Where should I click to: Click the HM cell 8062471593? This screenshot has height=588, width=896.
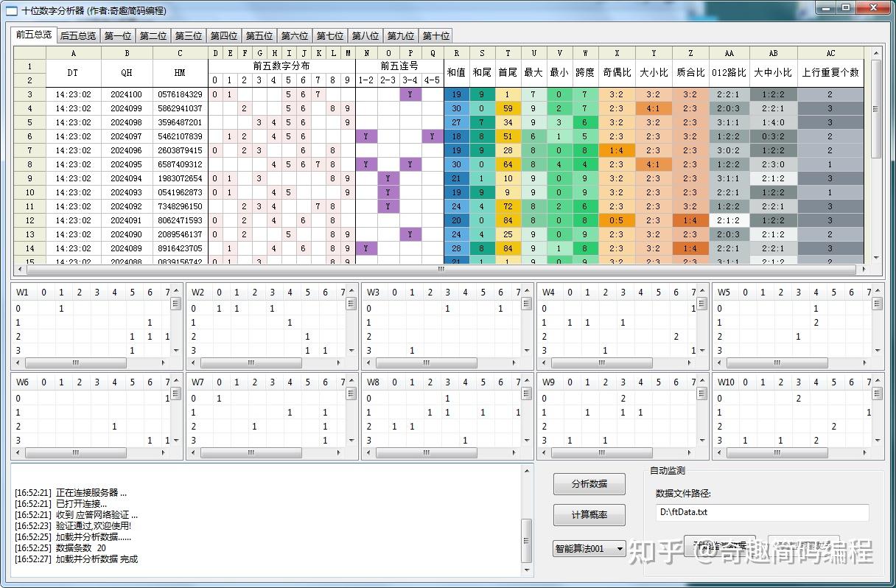tap(180, 220)
